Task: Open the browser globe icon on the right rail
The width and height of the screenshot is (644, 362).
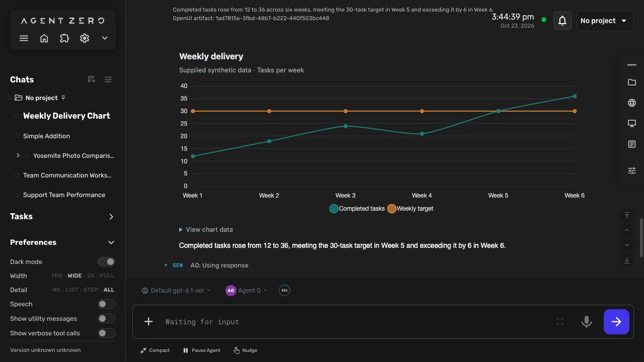Action: (x=632, y=103)
